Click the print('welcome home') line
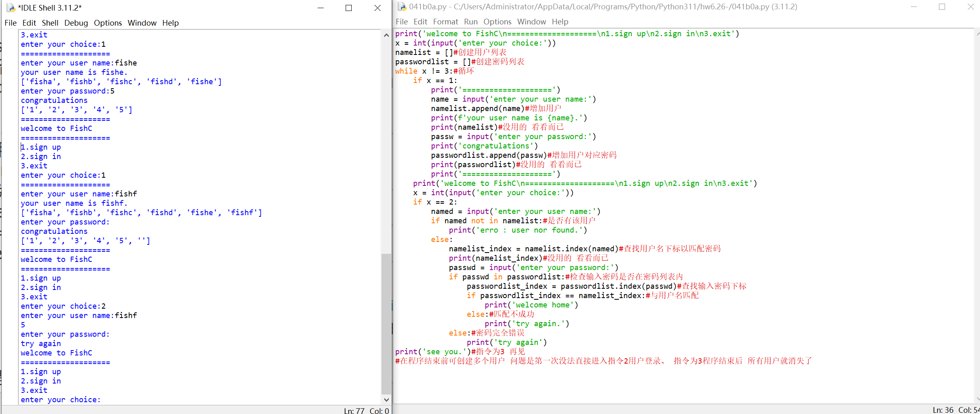The height and width of the screenshot is (414, 980). [x=531, y=305]
